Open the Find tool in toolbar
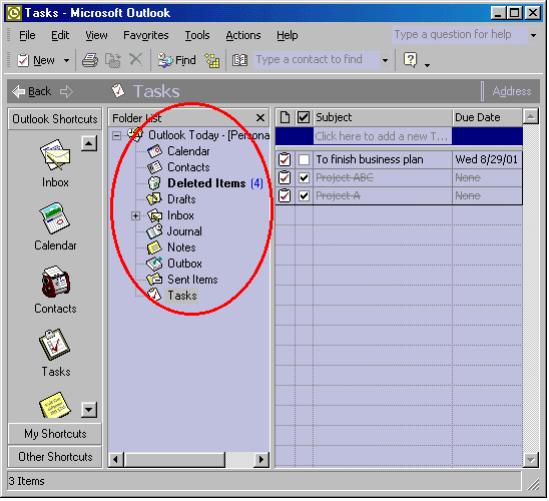The image size is (549, 501). [x=176, y=60]
